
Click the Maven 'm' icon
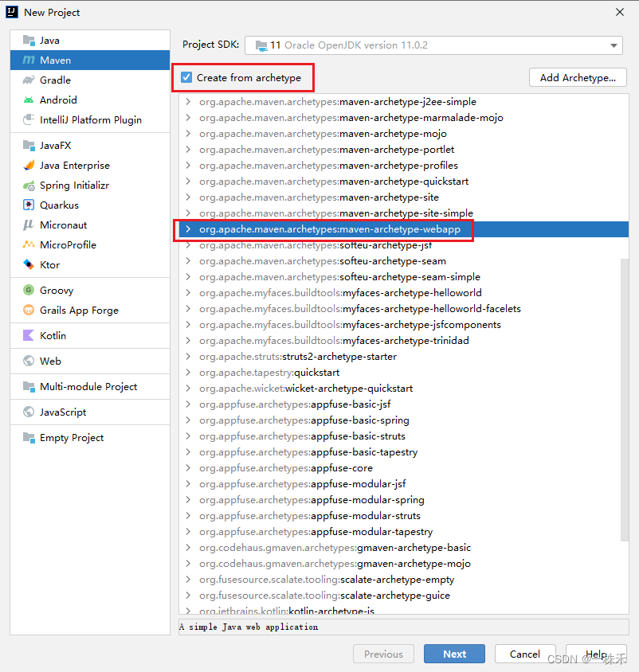pos(29,60)
